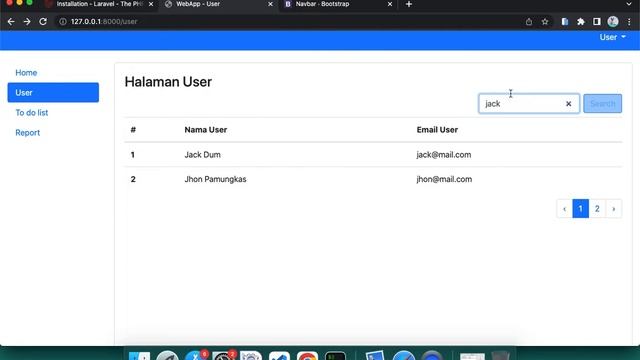Click the previous page arrow
Image resolution: width=640 pixels, height=360 pixels.
click(564, 209)
